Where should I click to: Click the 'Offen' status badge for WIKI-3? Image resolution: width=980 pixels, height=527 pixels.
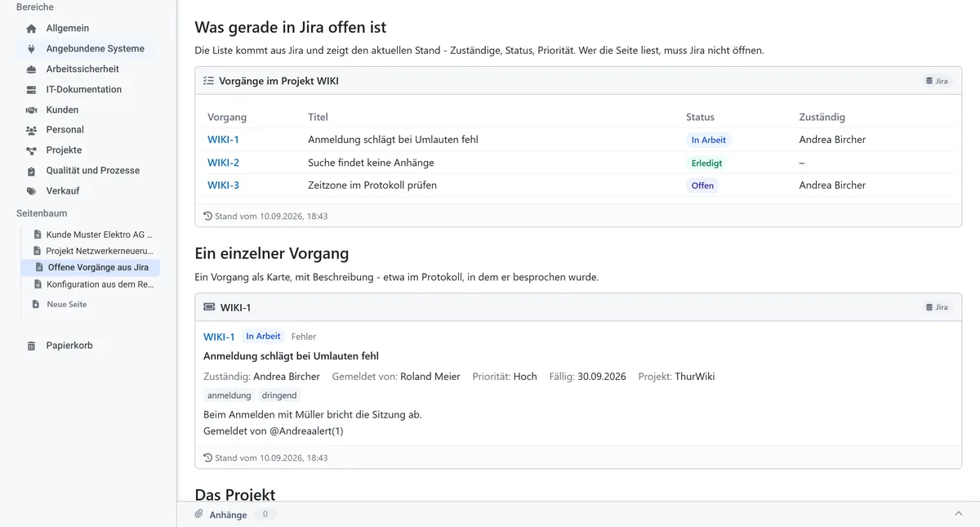pos(702,185)
